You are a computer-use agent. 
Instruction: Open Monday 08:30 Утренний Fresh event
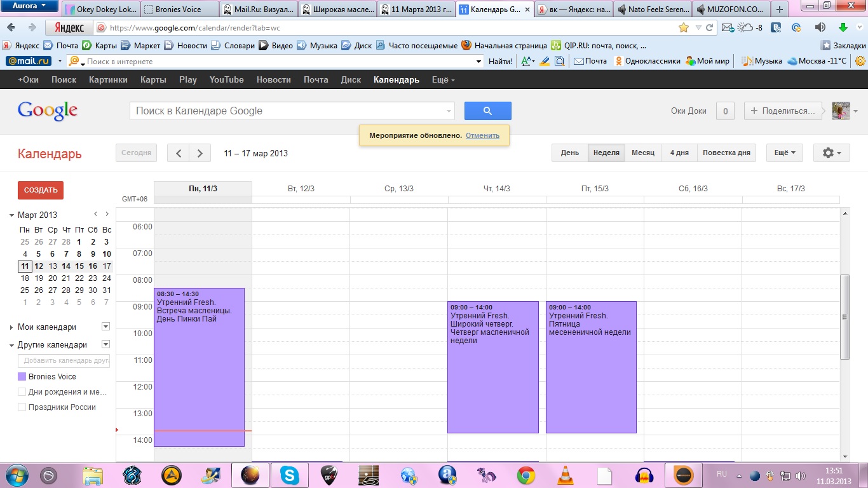click(199, 367)
